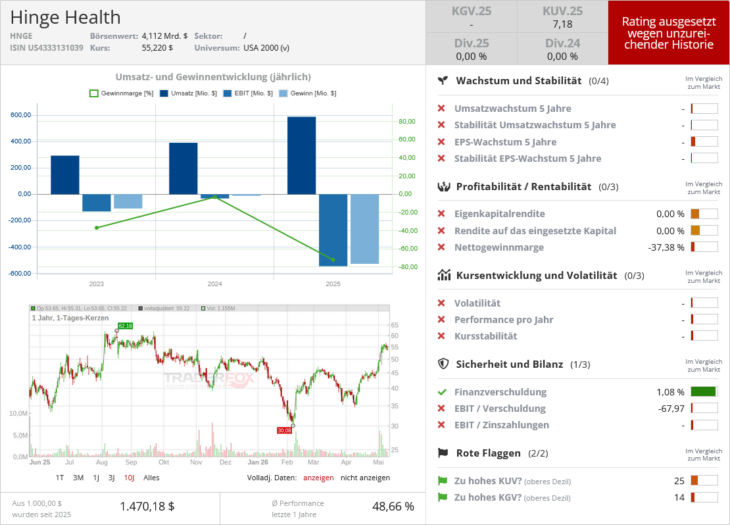Click the 62.18 high price marker

pyautogui.click(x=125, y=326)
